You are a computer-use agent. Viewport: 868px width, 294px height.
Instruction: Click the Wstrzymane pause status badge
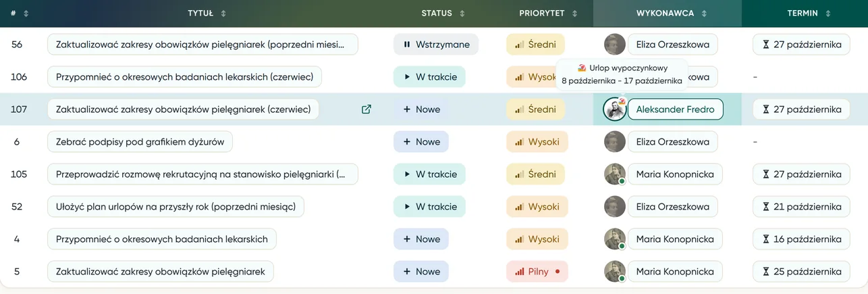coord(436,45)
